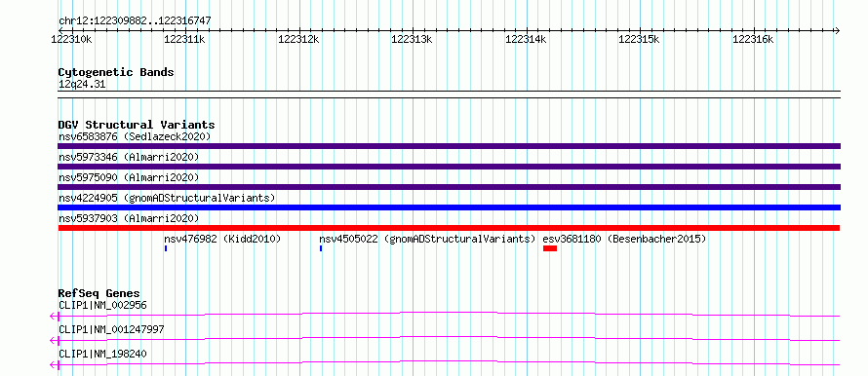
Task: Click the 122311k ruler position
Action: click(x=185, y=39)
